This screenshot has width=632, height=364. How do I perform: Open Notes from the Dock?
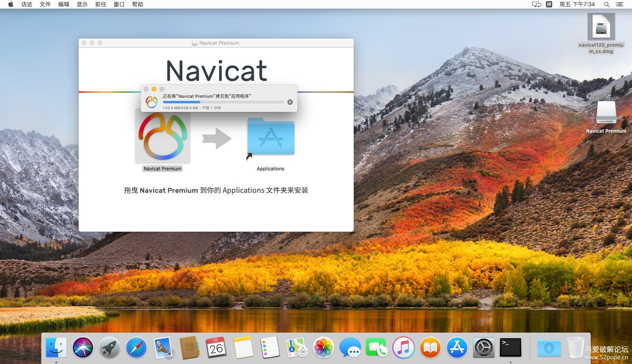pyautogui.click(x=243, y=348)
